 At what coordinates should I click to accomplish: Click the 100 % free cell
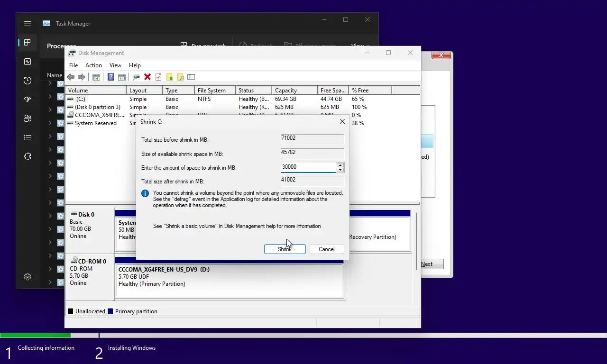click(359, 107)
